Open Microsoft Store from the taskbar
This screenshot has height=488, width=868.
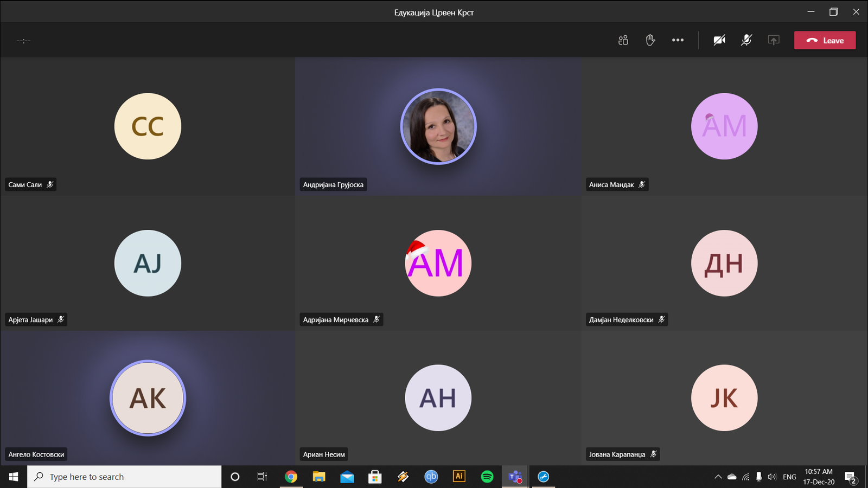click(375, 477)
